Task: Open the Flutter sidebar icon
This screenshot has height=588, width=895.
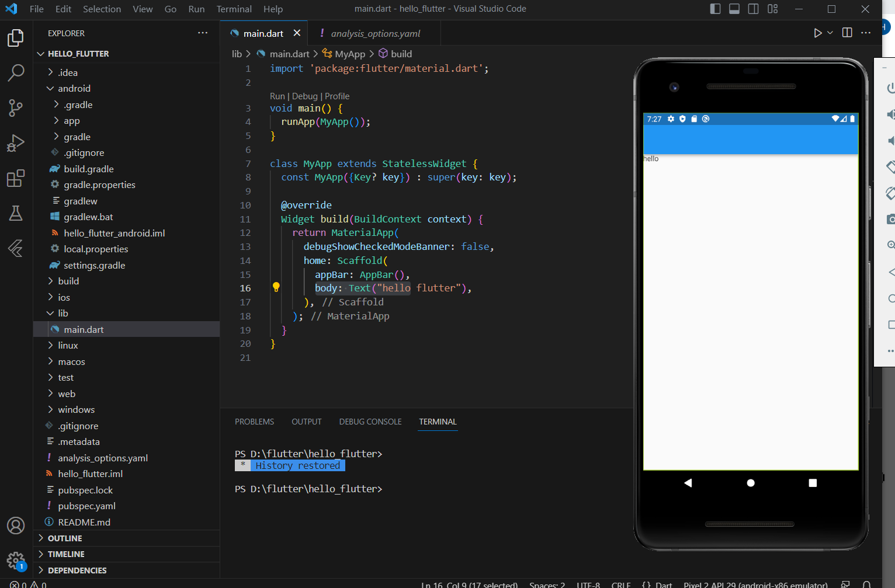Action: (x=16, y=248)
